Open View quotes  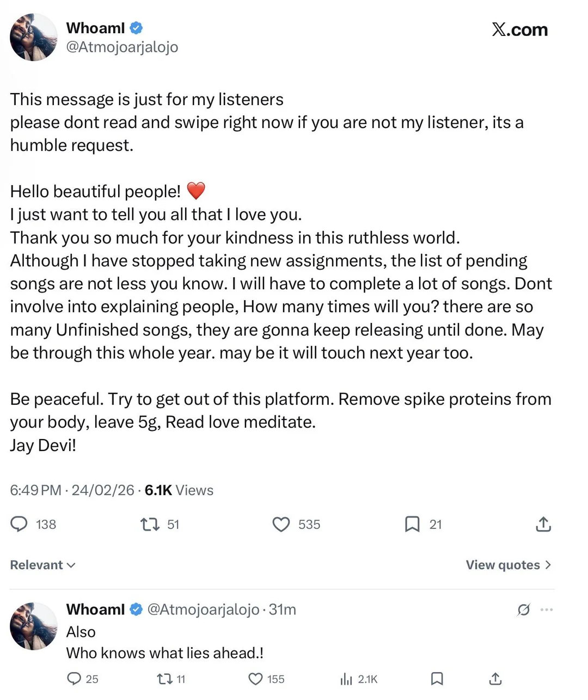508,565
